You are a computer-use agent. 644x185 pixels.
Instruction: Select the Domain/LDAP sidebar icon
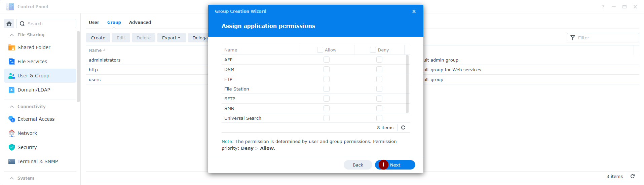(x=11, y=90)
